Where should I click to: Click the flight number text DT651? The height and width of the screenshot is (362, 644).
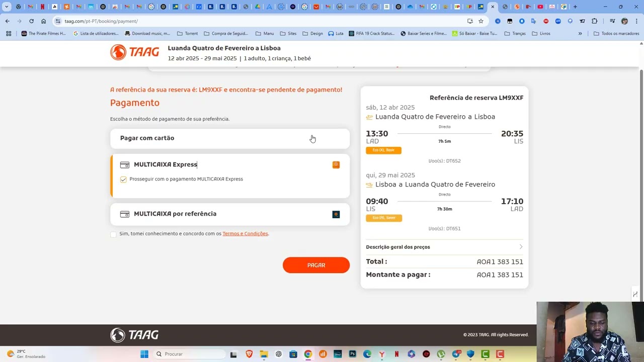point(453,229)
